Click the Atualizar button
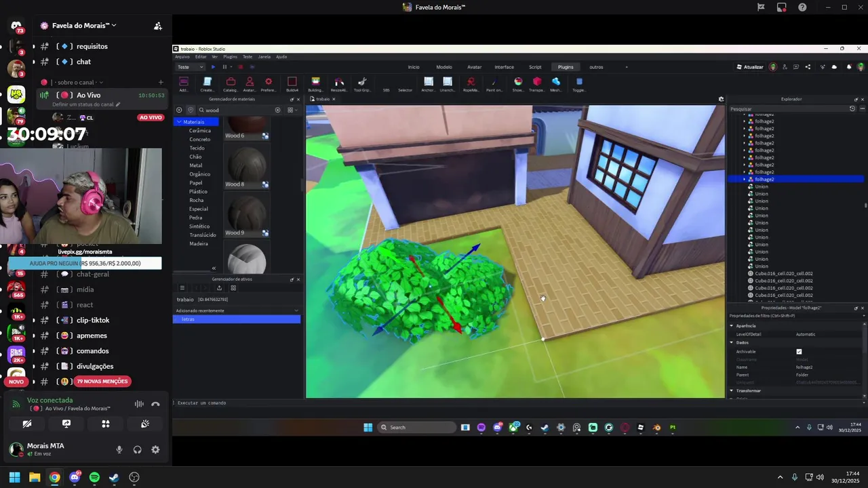Screen dimensions: 868x488 point(750,67)
